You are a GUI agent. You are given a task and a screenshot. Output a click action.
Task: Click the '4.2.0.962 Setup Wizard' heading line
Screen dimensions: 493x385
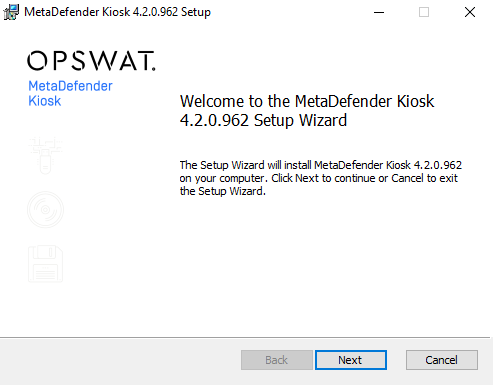263,120
